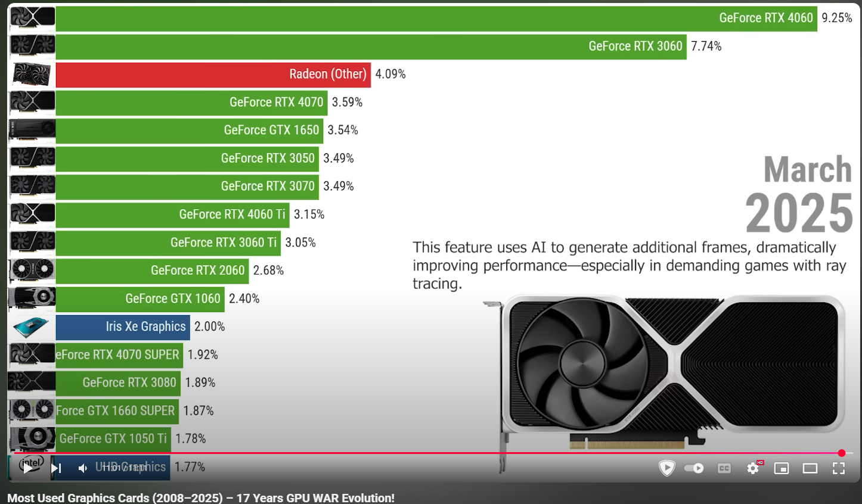Click the 'GeForce GTX 1050 Ti' bar label
Screen dimensions: 862x504
click(x=113, y=438)
